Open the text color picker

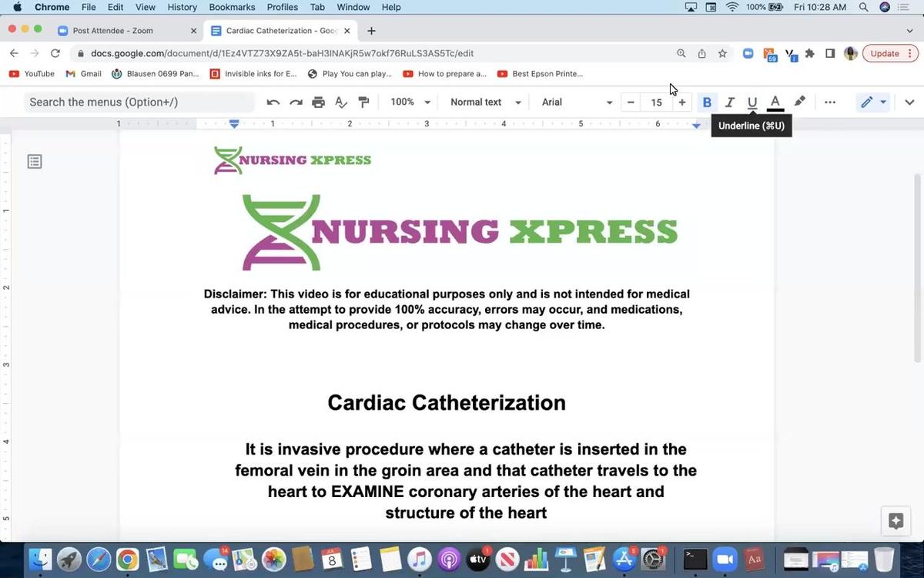[775, 102]
